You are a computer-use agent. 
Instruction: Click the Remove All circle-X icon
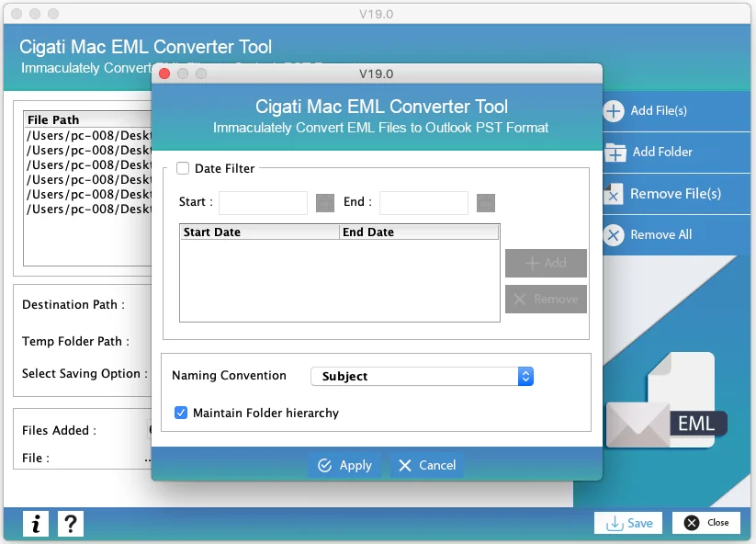coord(614,235)
